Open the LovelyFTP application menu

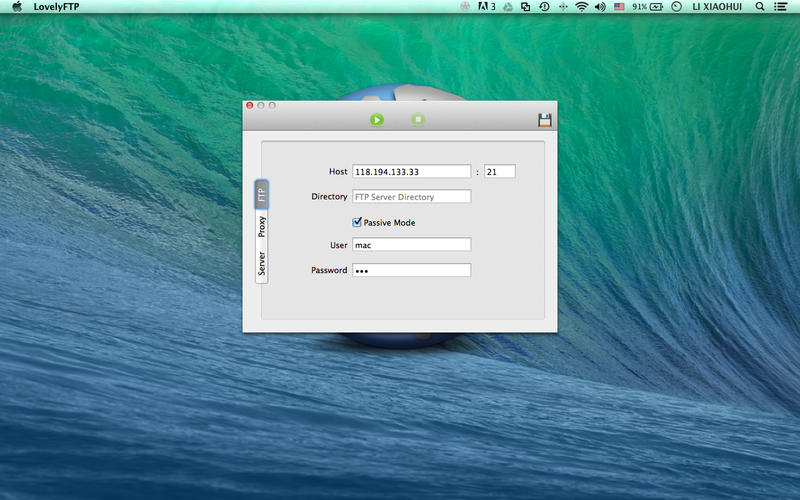[56, 7]
